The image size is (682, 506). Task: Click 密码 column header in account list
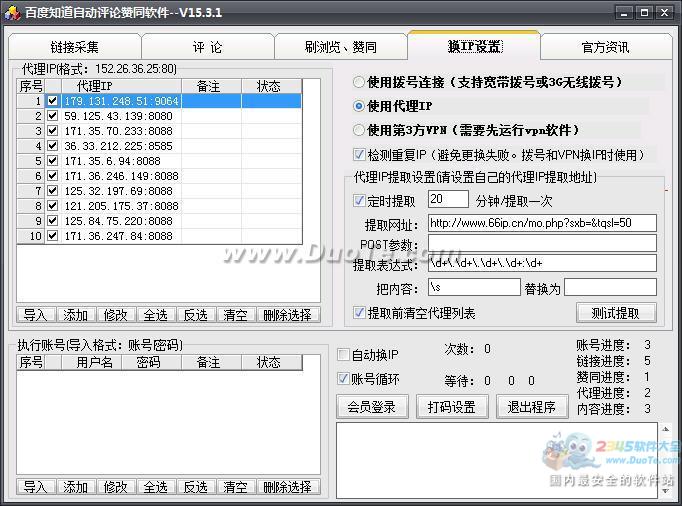(151, 362)
